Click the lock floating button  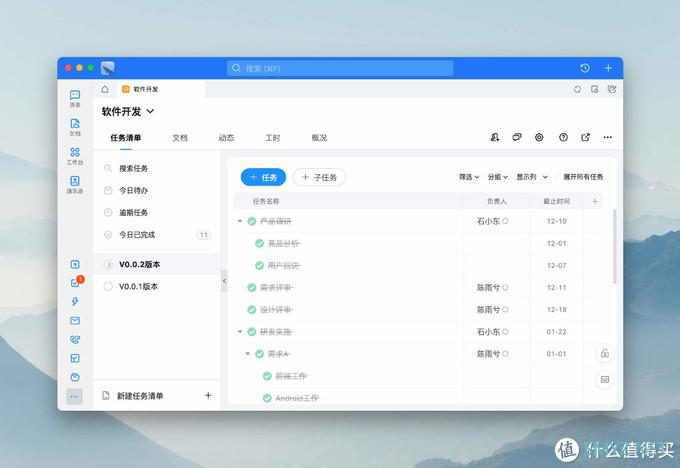pyautogui.click(x=605, y=353)
